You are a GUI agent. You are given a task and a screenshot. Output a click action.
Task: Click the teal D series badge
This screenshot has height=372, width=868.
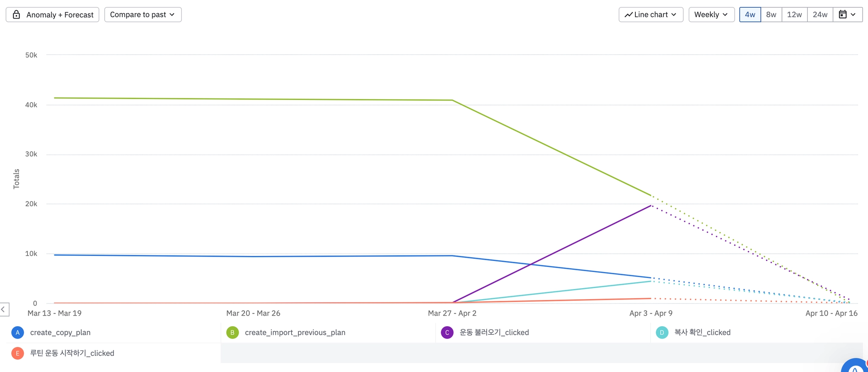pos(662,333)
